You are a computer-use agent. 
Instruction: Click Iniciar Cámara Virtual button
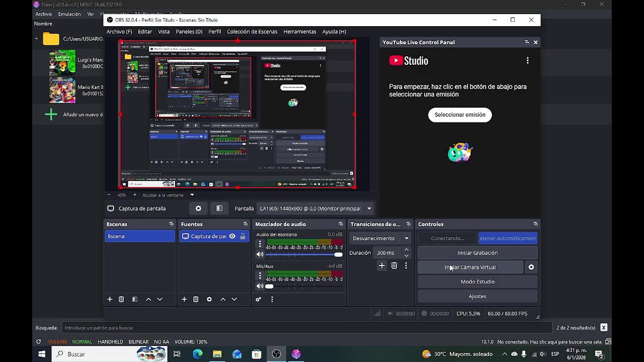(470, 267)
